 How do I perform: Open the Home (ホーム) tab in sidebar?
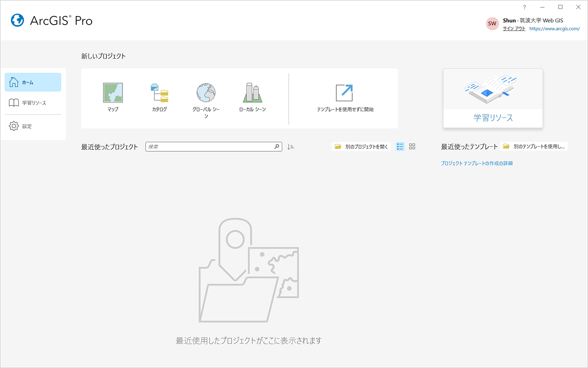[x=33, y=82]
